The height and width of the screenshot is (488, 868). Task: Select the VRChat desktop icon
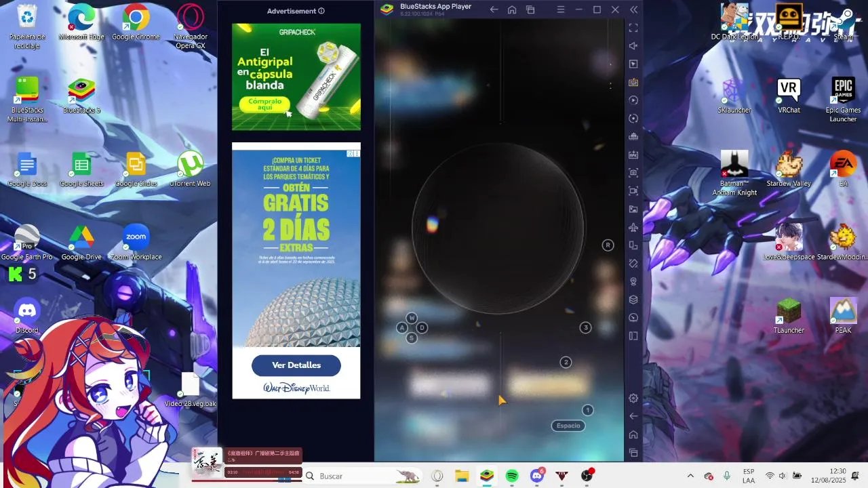(789, 96)
